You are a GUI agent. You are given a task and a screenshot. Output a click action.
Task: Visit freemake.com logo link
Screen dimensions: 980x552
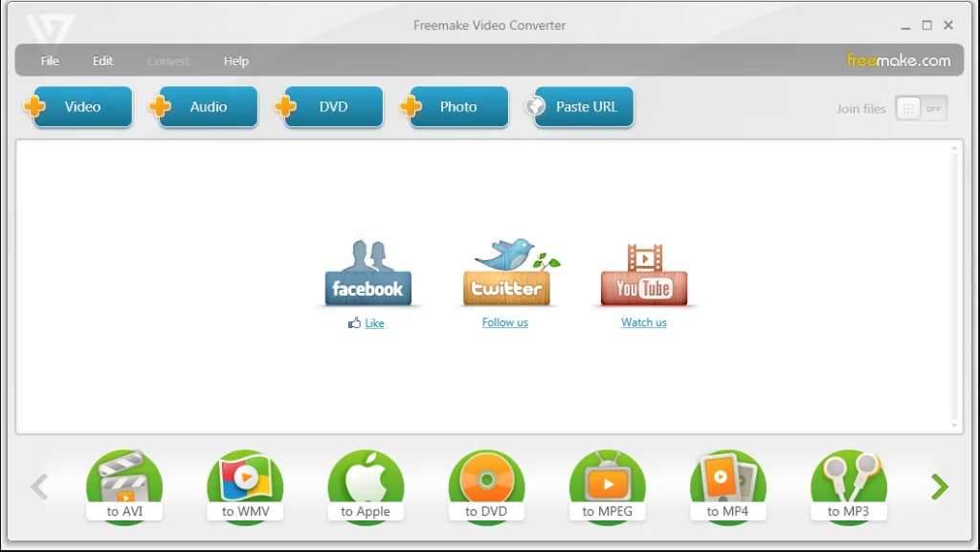[899, 60]
